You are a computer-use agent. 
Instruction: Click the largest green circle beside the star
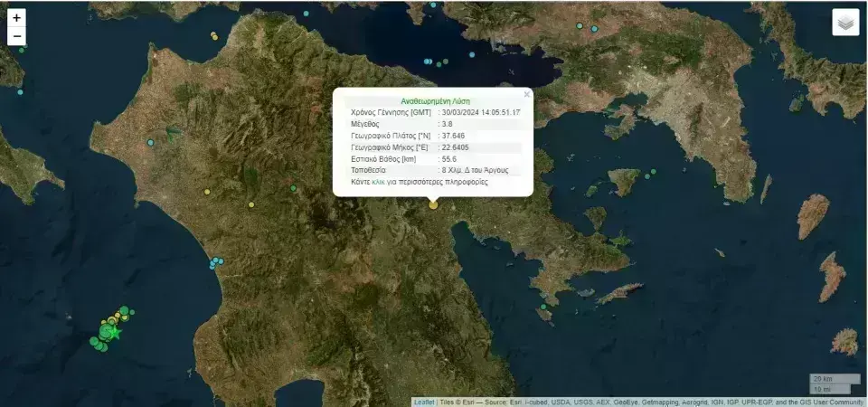coord(105,332)
